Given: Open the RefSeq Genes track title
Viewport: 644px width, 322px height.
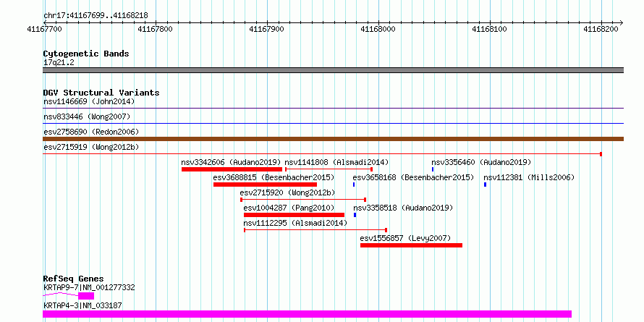Looking at the screenshot, I should pos(73,279).
